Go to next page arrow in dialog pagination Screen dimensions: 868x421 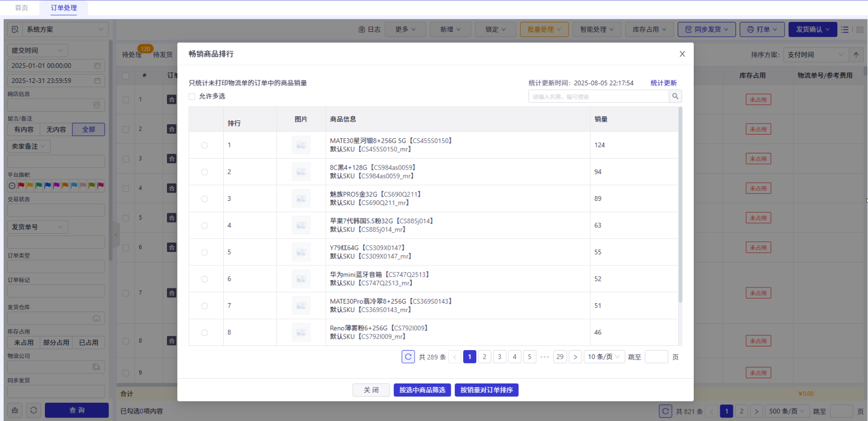[x=575, y=357]
